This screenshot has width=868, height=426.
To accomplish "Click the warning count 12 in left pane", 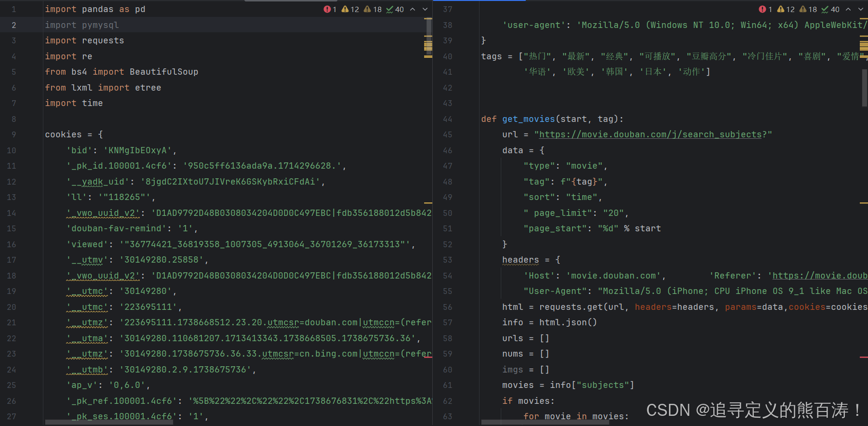I will 350,9.
